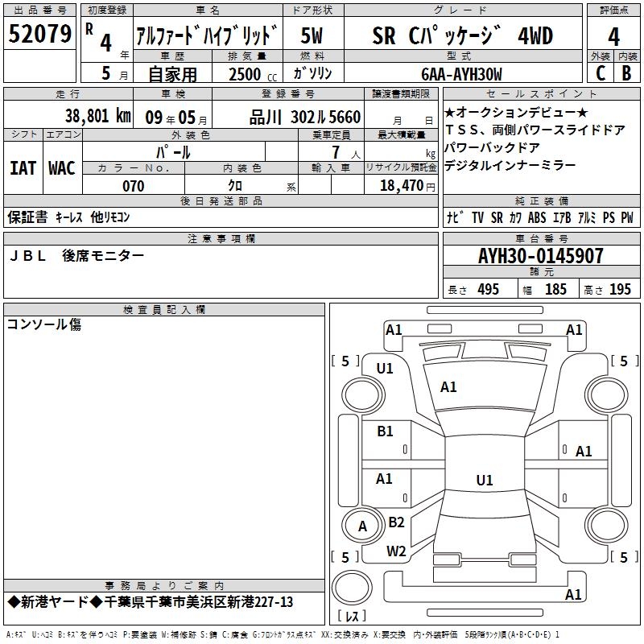Click the registration number 品川 302ル5660
This screenshot has height=644, width=644.
[x=304, y=117]
